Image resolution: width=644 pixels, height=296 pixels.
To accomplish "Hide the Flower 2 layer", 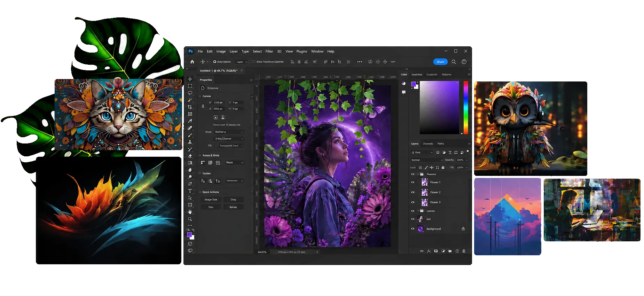I will [413, 192].
